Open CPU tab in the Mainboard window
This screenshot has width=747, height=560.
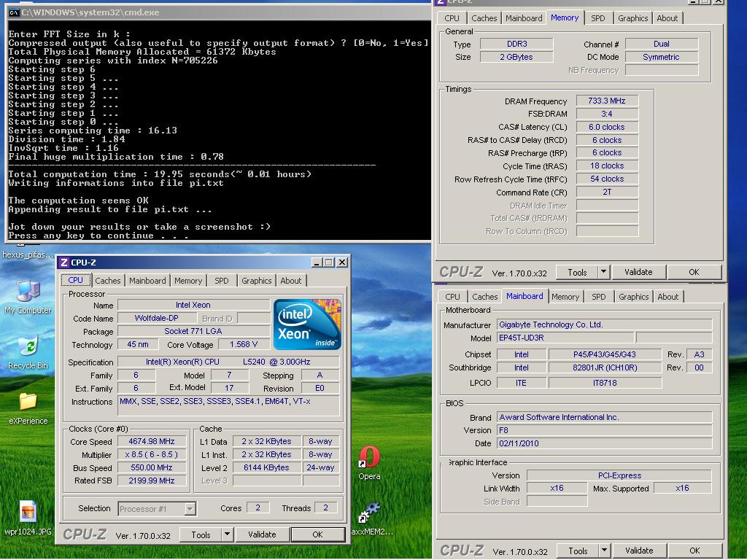(452, 297)
